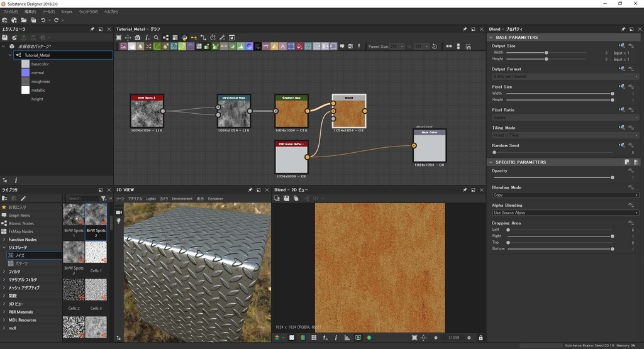Click the magnifier search icon in graph toolbar
Image resolution: width=644 pixels, height=349 pixels.
pyautogui.click(x=156, y=38)
